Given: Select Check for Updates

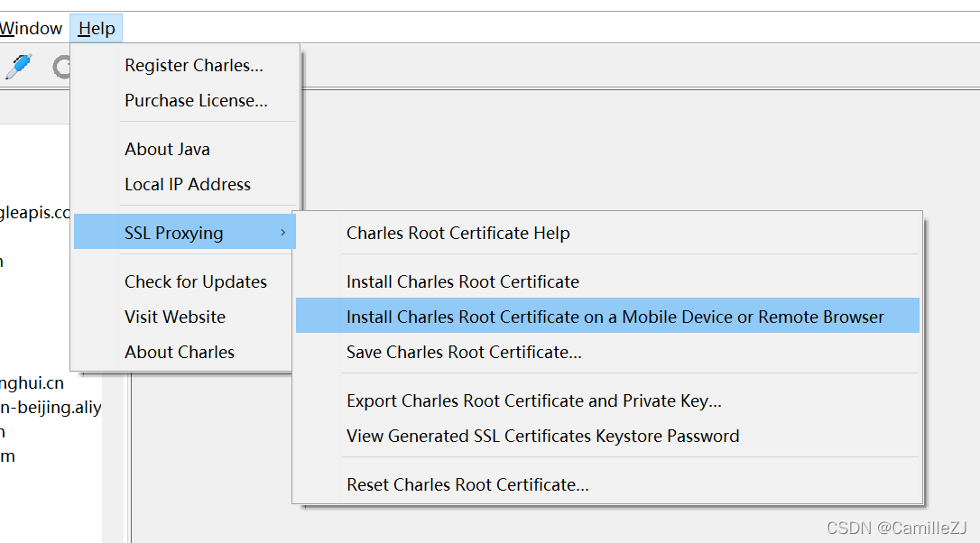Looking at the screenshot, I should [x=196, y=281].
